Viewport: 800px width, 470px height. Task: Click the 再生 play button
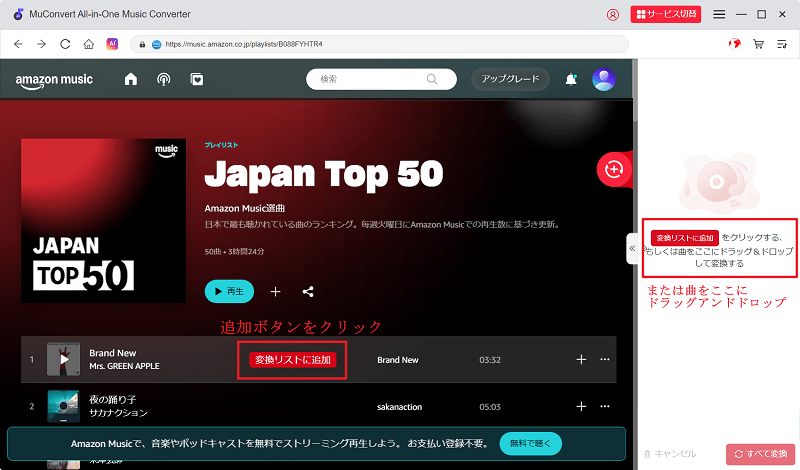coord(229,291)
